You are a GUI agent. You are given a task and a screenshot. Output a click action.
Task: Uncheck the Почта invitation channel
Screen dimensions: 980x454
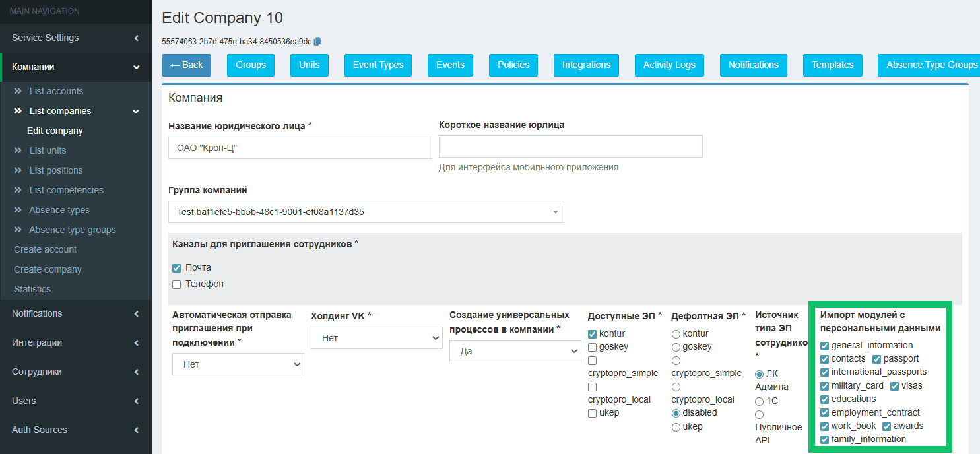176,268
